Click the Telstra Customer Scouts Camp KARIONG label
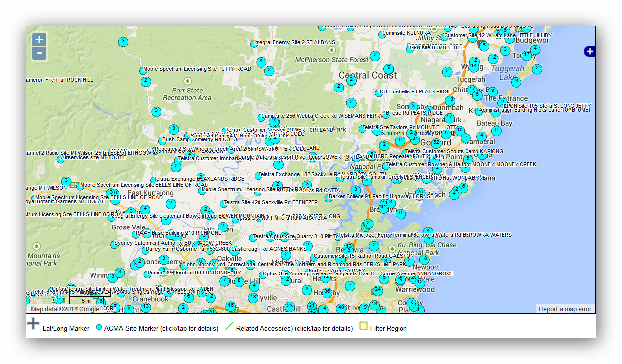This screenshot has width=622, height=364. pyautogui.click(x=454, y=152)
